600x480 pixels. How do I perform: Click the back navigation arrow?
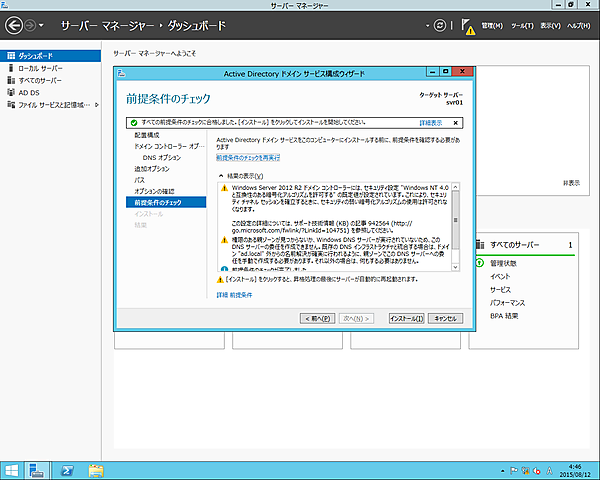(x=14, y=26)
